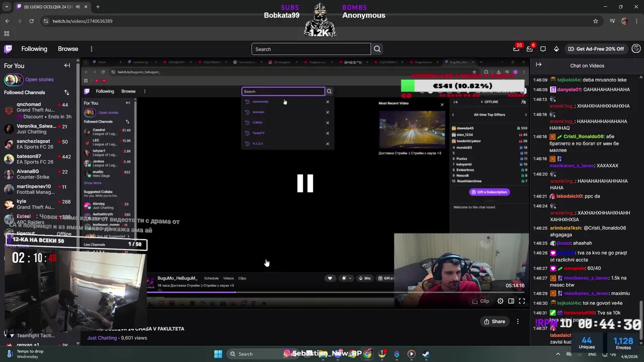Screen dimensions: 644x362
Task: Reload the page in browser
Action: click(31, 21)
